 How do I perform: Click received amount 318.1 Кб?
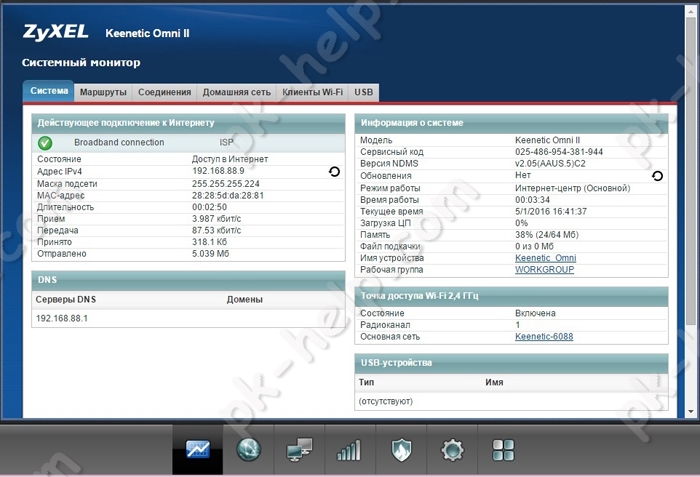tap(209, 242)
